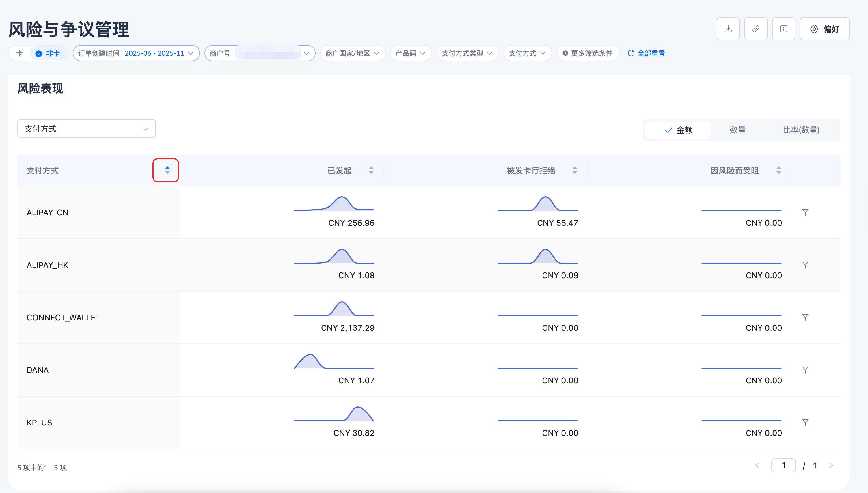868x493 pixels.
Task: Sort by 被发卡行拒绝 column arrows
Action: [575, 170]
